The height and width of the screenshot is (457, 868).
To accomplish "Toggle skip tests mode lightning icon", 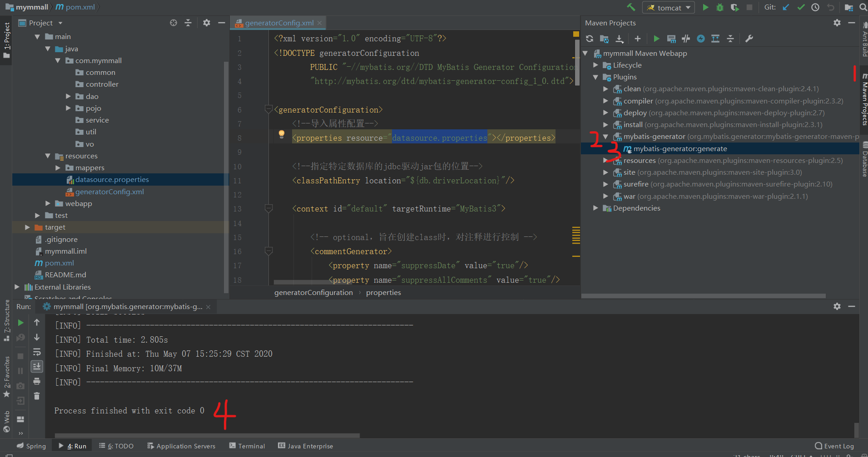I will pos(701,39).
